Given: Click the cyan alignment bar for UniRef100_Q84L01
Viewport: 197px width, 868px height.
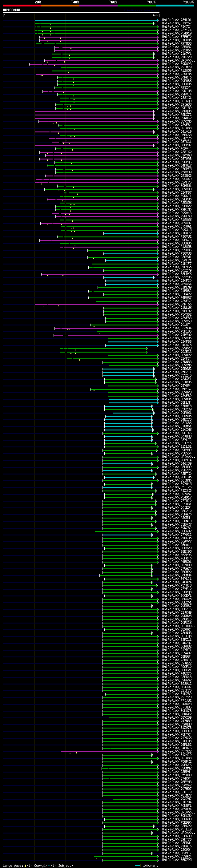Looking at the screenshot, I should (x=96, y=20).
